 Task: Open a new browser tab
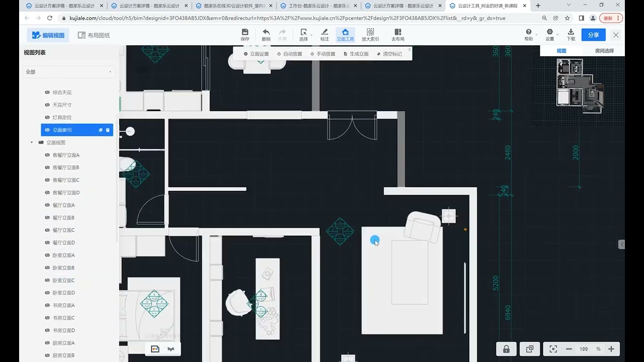(538, 6)
